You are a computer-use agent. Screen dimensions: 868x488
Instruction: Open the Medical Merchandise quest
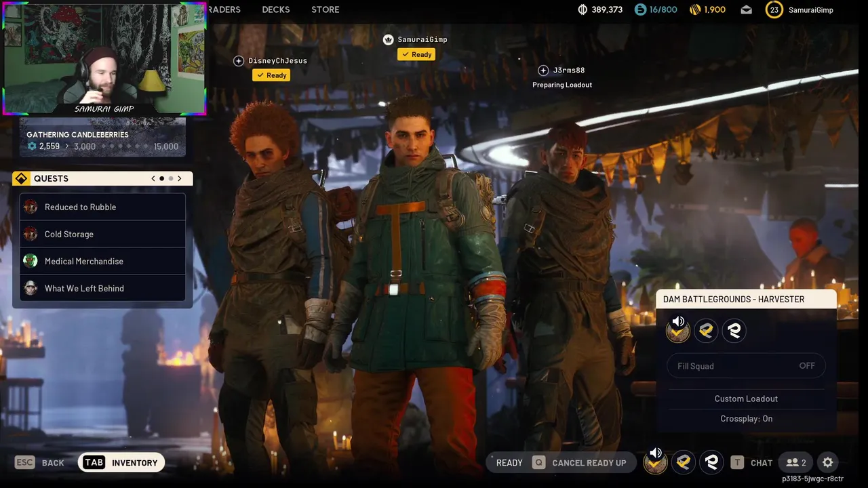(102, 261)
